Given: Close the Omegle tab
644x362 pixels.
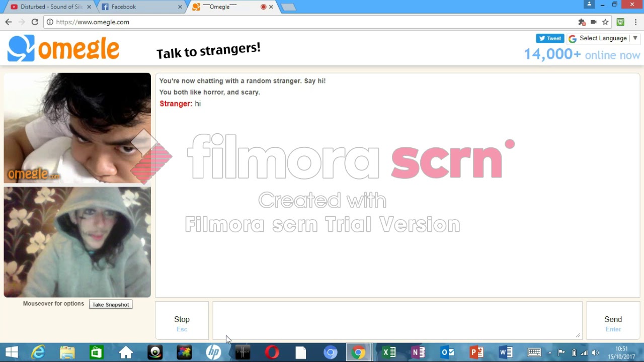Looking at the screenshot, I should [271, 7].
